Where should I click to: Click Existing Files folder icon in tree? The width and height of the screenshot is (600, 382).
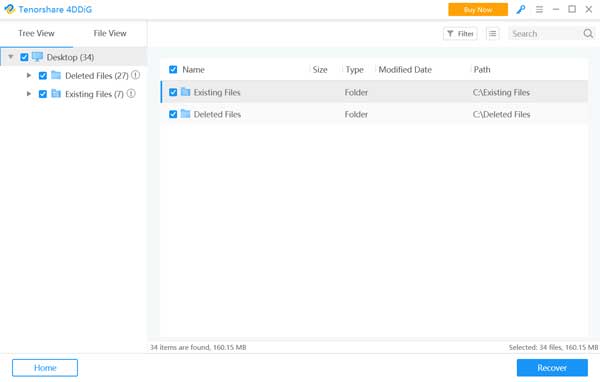tap(56, 93)
